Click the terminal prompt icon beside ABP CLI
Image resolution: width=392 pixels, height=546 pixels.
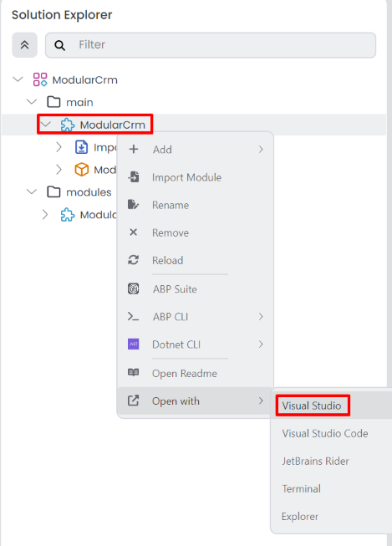coord(134,317)
